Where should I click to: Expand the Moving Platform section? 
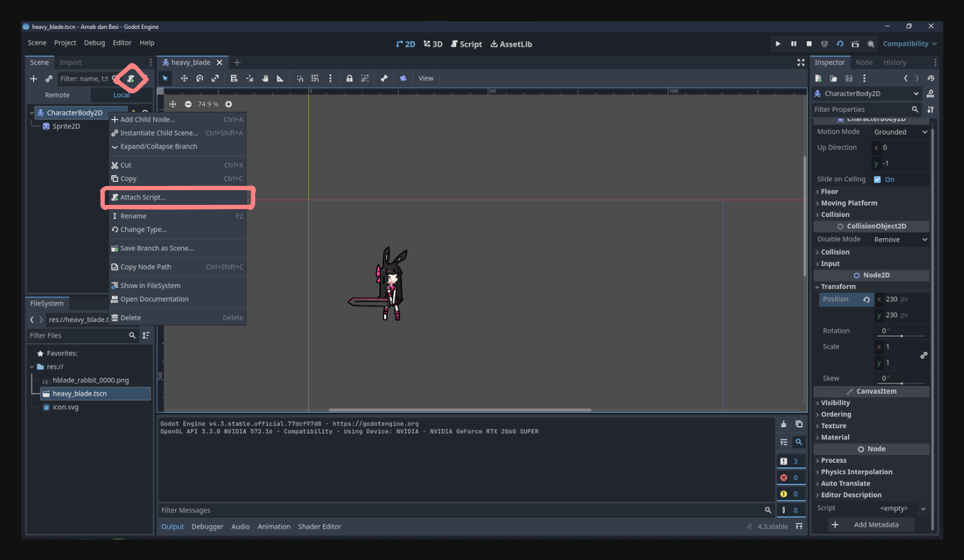tap(871, 203)
